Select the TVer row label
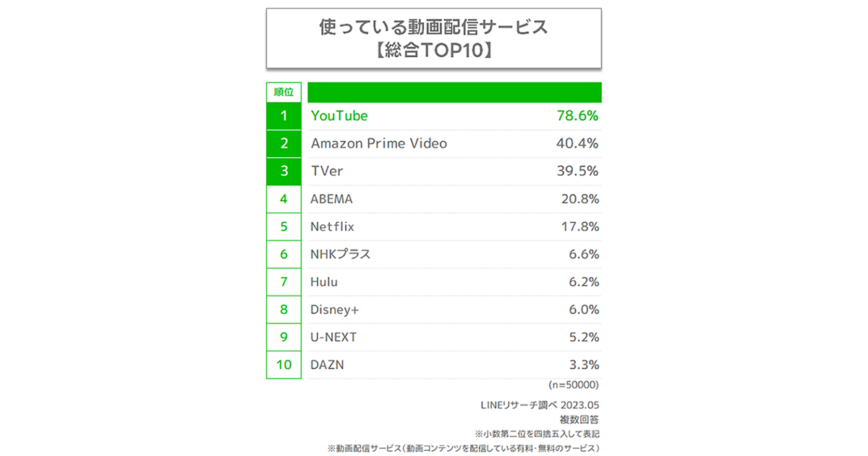Image resolution: width=868 pixels, height=456 pixels. 325,171
